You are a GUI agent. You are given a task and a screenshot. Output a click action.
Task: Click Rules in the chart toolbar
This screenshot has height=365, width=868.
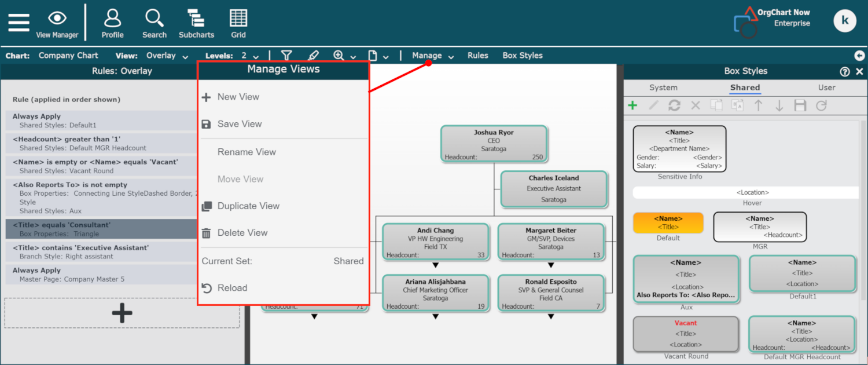(x=478, y=56)
